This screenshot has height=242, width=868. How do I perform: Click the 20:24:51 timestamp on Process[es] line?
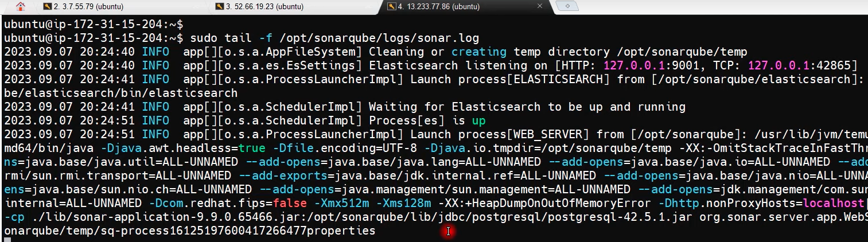(107, 120)
